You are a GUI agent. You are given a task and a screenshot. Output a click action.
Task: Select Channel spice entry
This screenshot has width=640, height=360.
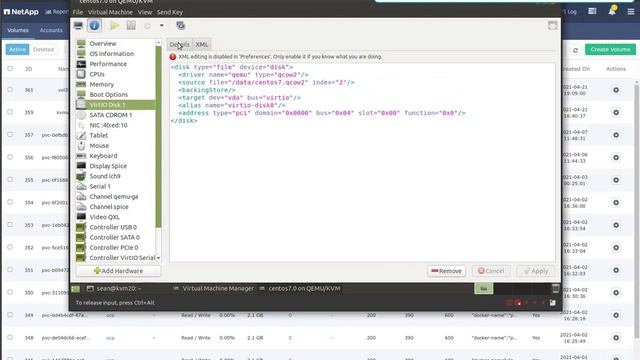pos(115,207)
